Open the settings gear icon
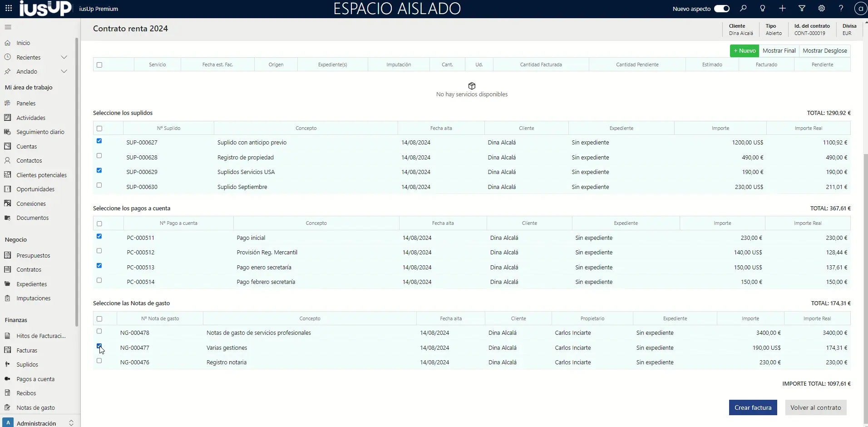This screenshot has height=427, width=868. pos(821,9)
